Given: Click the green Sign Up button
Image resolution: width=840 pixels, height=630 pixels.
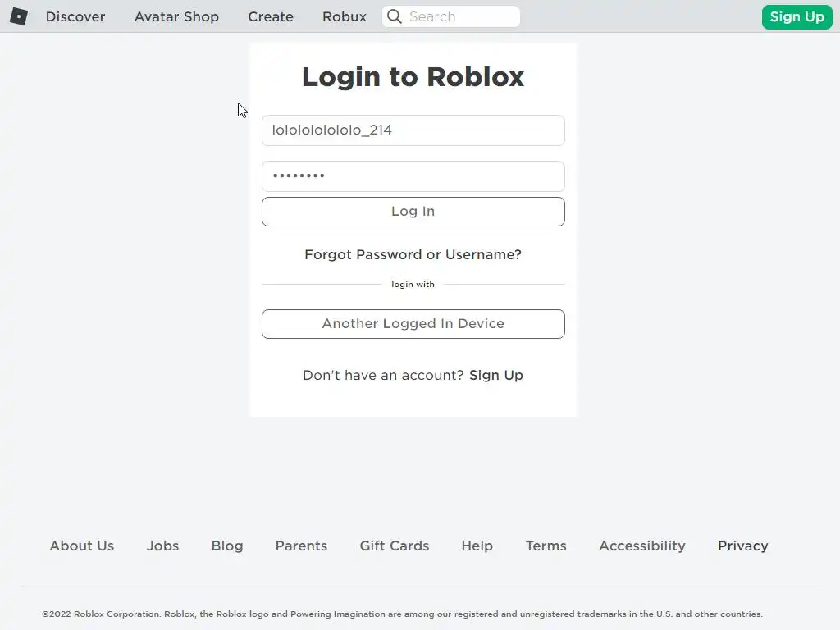Looking at the screenshot, I should tap(797, 16).
